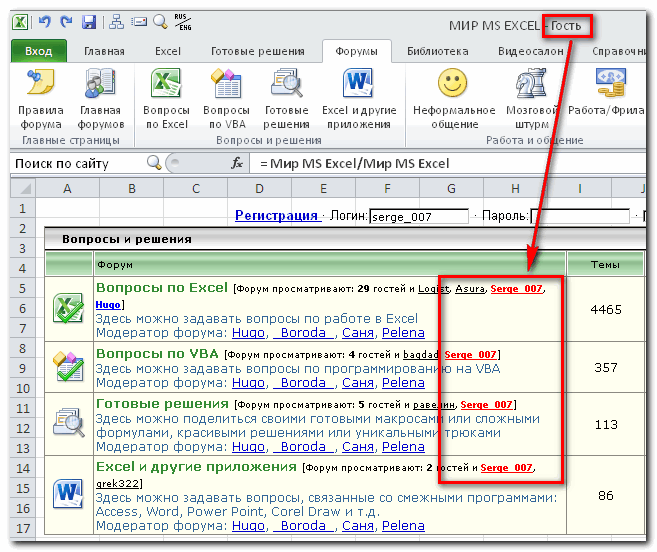This screenshot has width=657, height=552.
Task: Click the Темы count 4465
Action: (605, 309)
